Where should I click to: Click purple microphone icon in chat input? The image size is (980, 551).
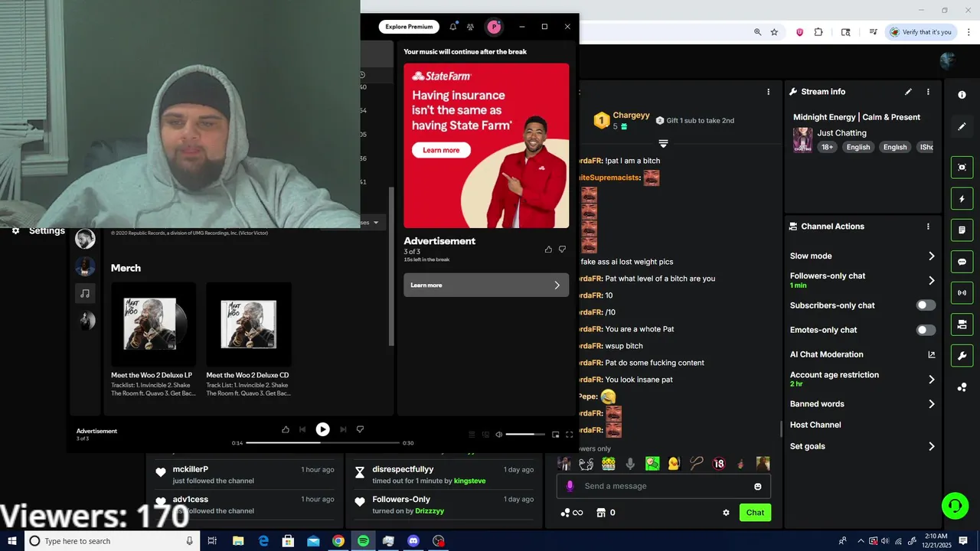(570, 486)
